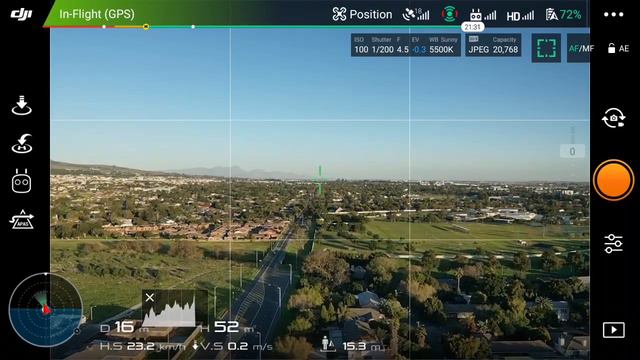The height and width of the screenshot is (360, 640).
Task: Tap the radar attitude indicator
Action: click(45, 310)
